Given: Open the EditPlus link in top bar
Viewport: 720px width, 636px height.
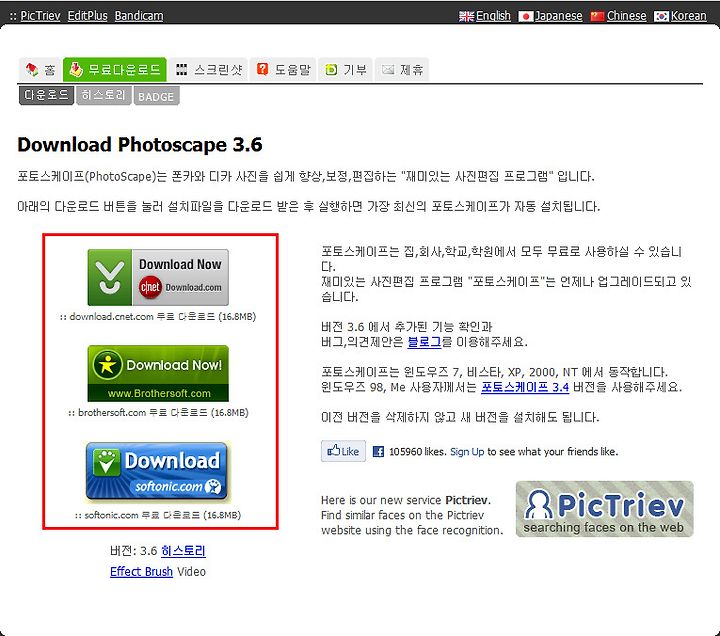Looking at the screenshot, I should [88, 16].
